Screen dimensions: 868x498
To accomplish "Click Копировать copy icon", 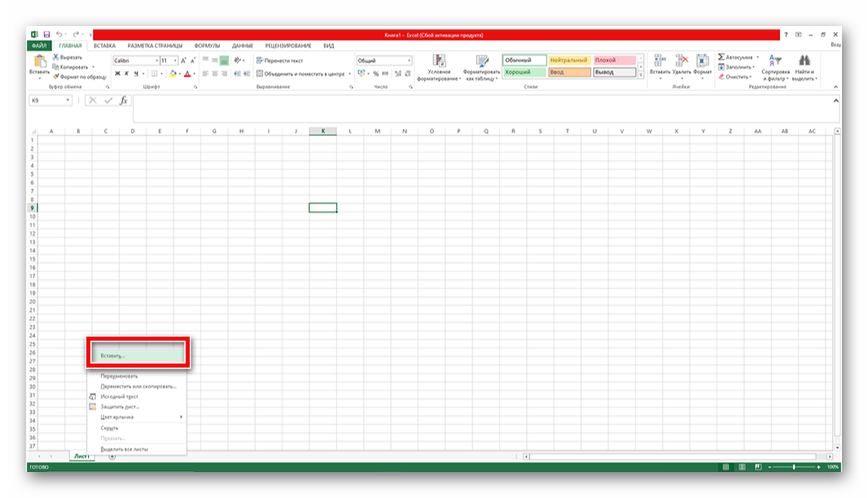I will pos(55,67).
